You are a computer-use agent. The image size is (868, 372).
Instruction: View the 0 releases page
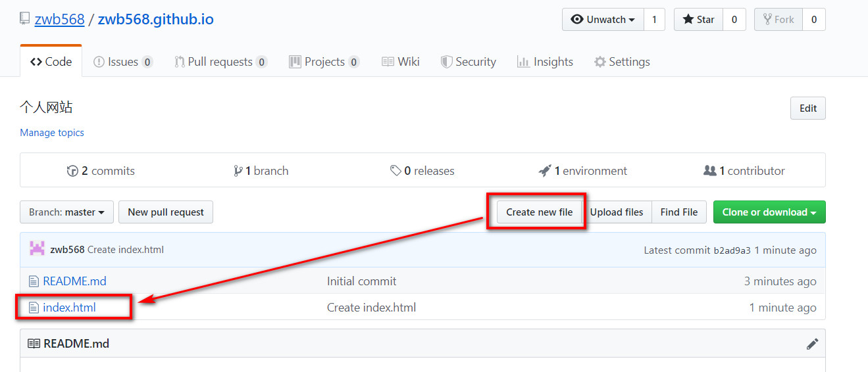tap(422, 171)
